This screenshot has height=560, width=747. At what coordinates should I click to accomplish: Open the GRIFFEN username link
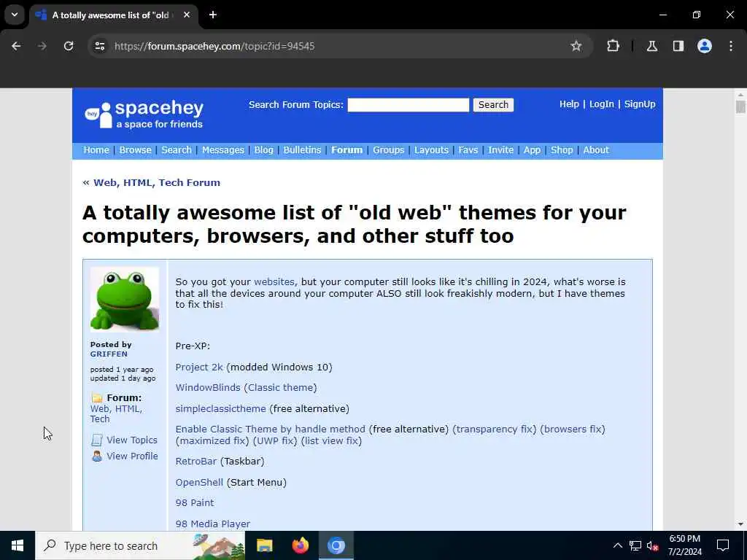point(109,354)
